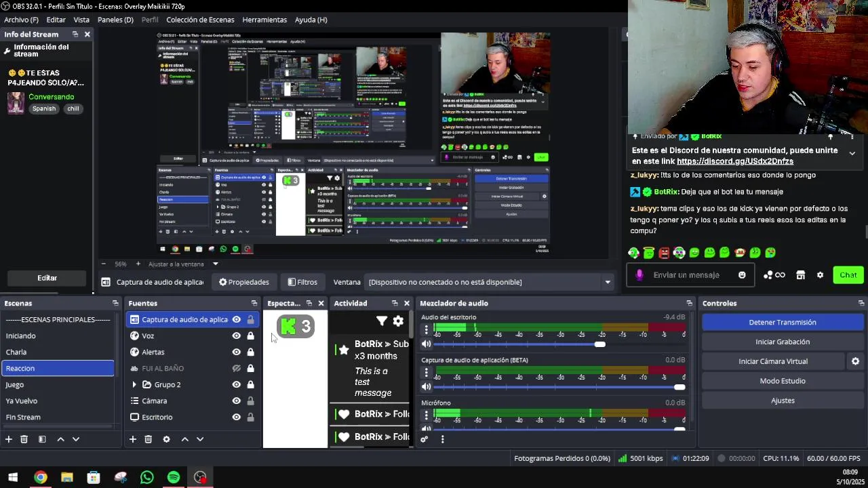This screenshot has width=868, height=488.
Task: Open the Actividad feed filter icon
Action: (x=382, y=321)
